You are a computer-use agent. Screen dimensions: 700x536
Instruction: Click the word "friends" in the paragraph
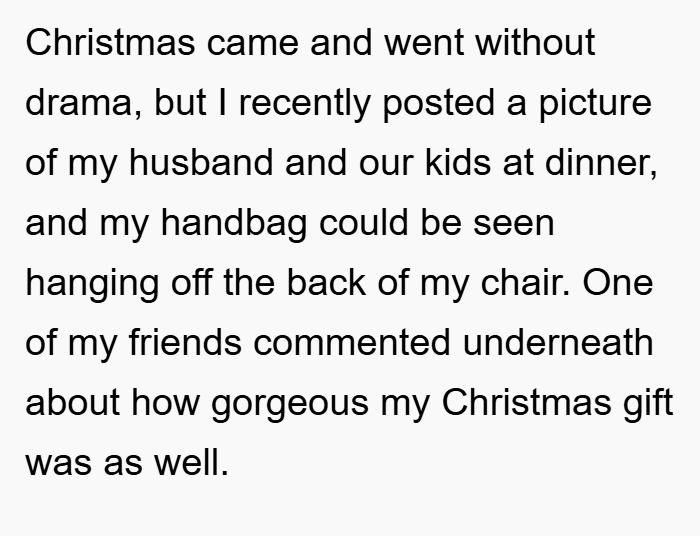click(185, 343)
